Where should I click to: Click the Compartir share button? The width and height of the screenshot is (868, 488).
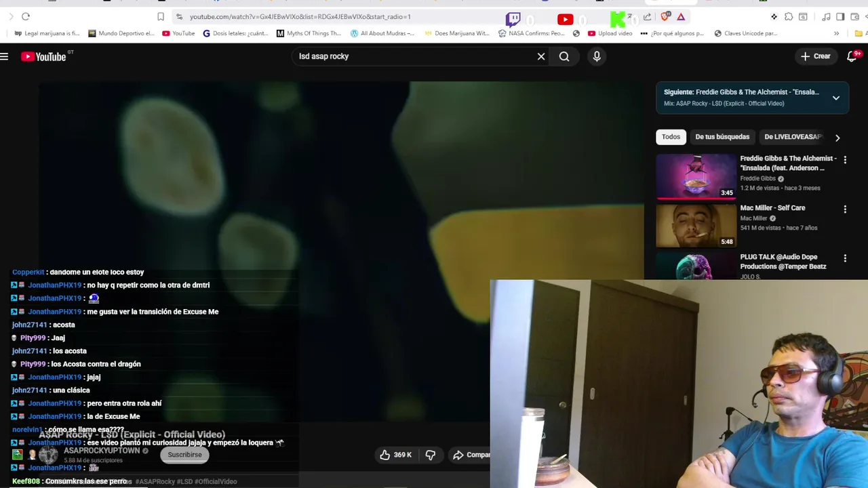471,455
